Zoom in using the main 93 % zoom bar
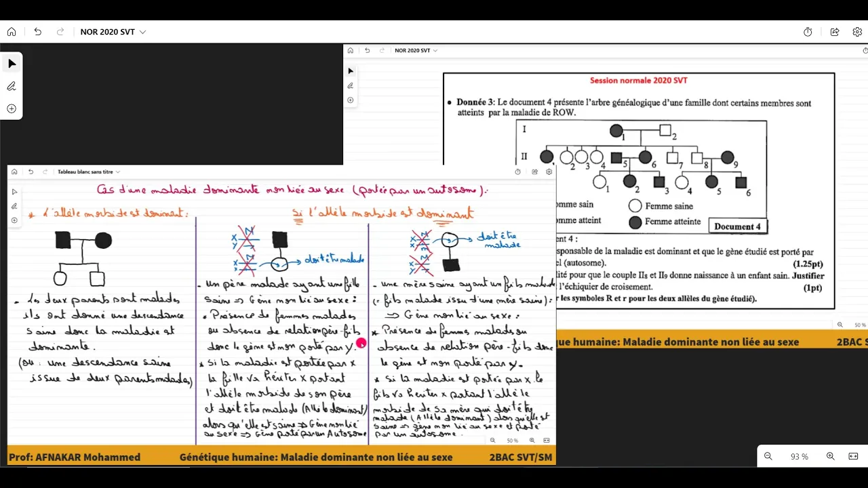868x488 pixels. (830, 456)
